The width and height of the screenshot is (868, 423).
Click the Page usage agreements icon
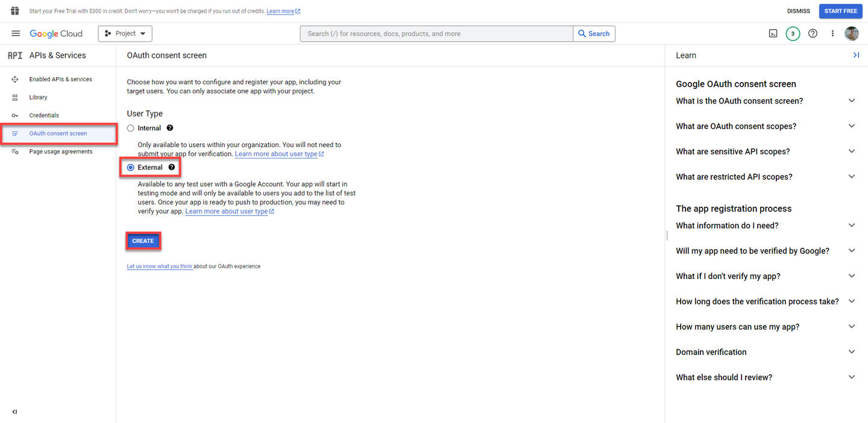(x=15, y=152)
